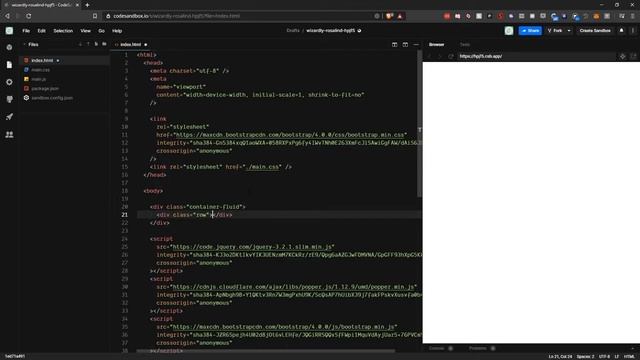Click HTML language mode in status bar
The image size is (640, 360).
tap(629, 356)
